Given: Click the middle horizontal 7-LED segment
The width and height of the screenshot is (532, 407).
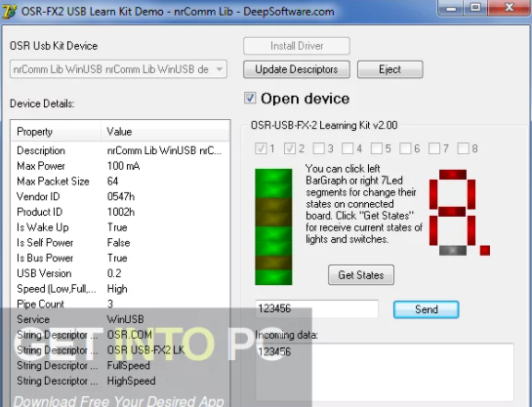Looking at the screenshot, I should point(453,212).
